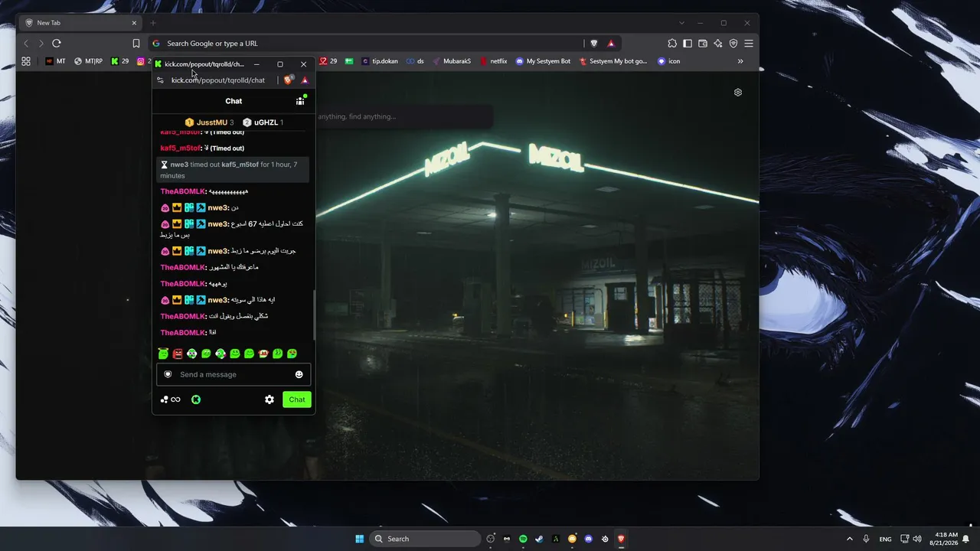Click Brave Shields icon in main address bar
The height and width of the screenshot is (551, 980).
(x=594, y=44)
